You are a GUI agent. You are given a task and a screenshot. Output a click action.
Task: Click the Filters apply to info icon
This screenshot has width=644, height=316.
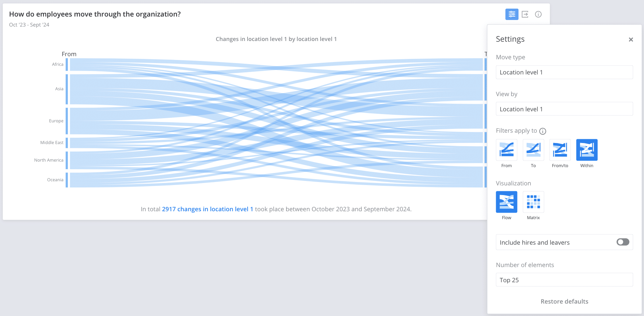click(x=543, y=131)
